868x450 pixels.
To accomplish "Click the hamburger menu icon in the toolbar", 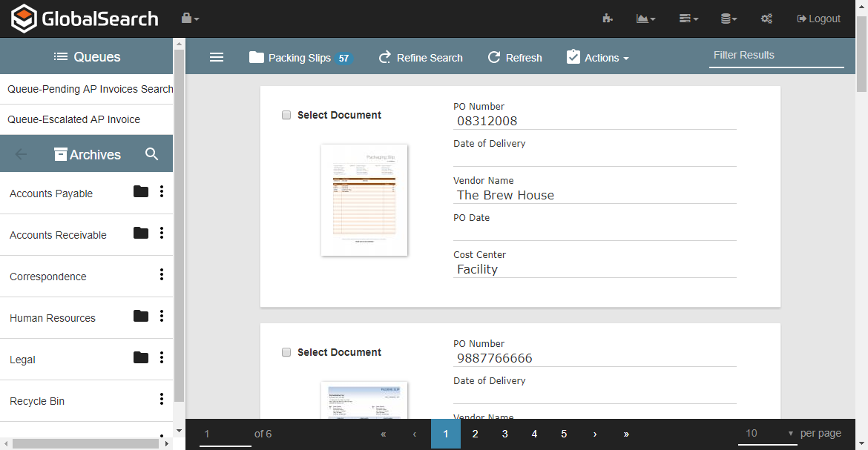I will coord(217,57).
